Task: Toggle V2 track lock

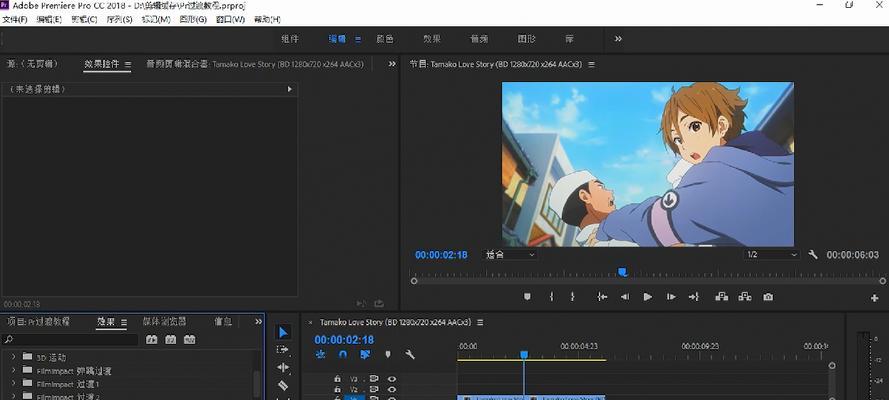Action: click(337, 390)
